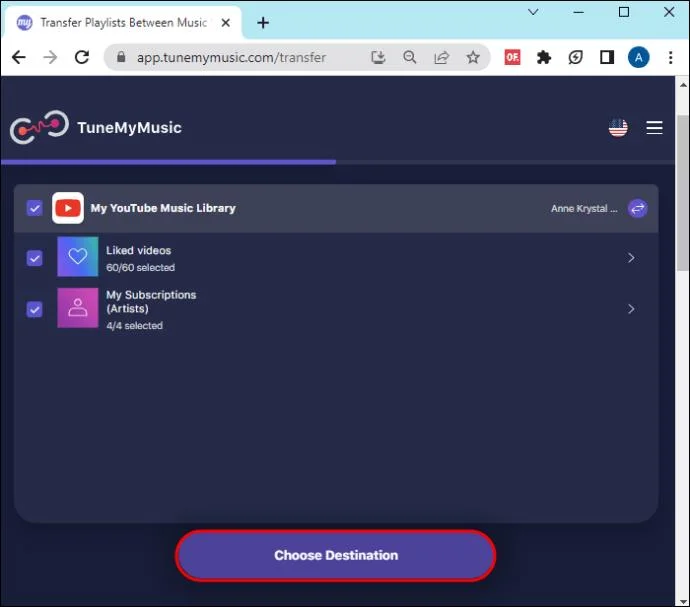Toggle the browser side panel icon
Viewport: 690px width, 607px height.
pos(607,57)
